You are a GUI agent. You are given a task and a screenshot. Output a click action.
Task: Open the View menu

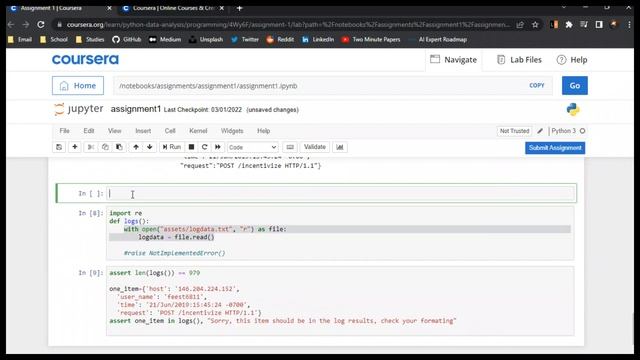tap(115, 131)
